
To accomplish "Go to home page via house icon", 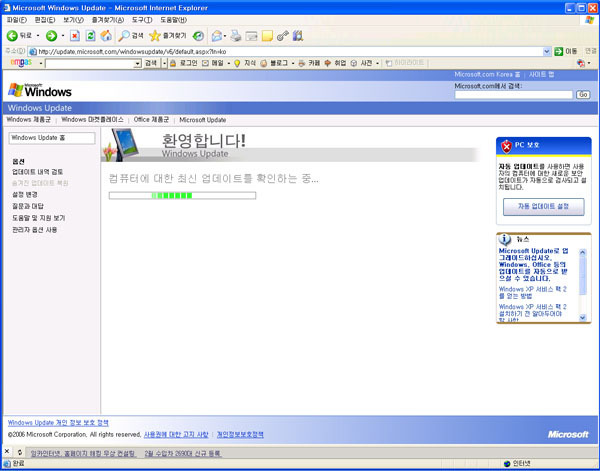I will 106,36.
